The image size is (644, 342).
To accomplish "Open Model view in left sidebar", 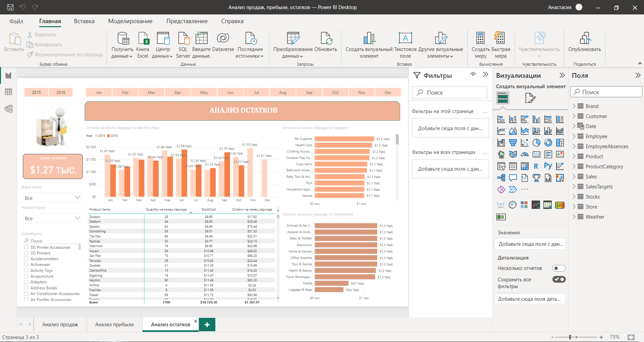I will [8, 109].
